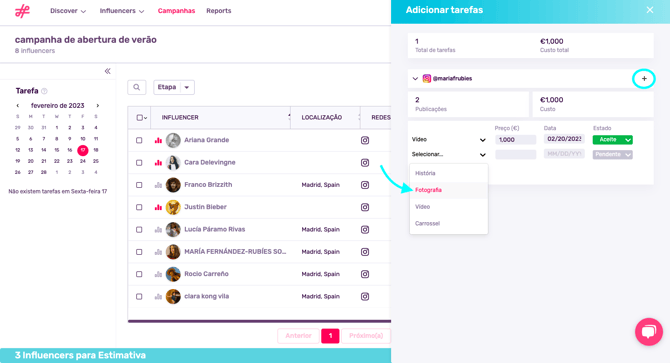Click the Próximo(a) pagination button

[366, 336]
